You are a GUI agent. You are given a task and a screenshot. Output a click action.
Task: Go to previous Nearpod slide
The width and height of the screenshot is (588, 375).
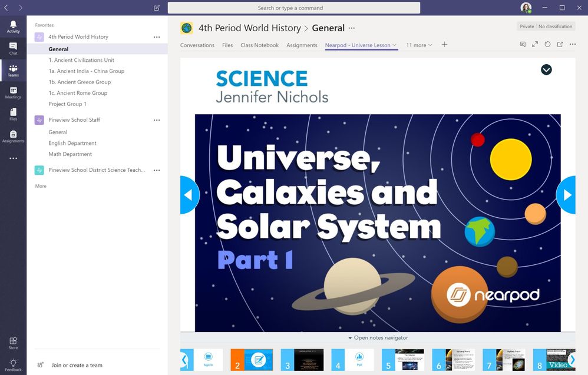(190, 195)
